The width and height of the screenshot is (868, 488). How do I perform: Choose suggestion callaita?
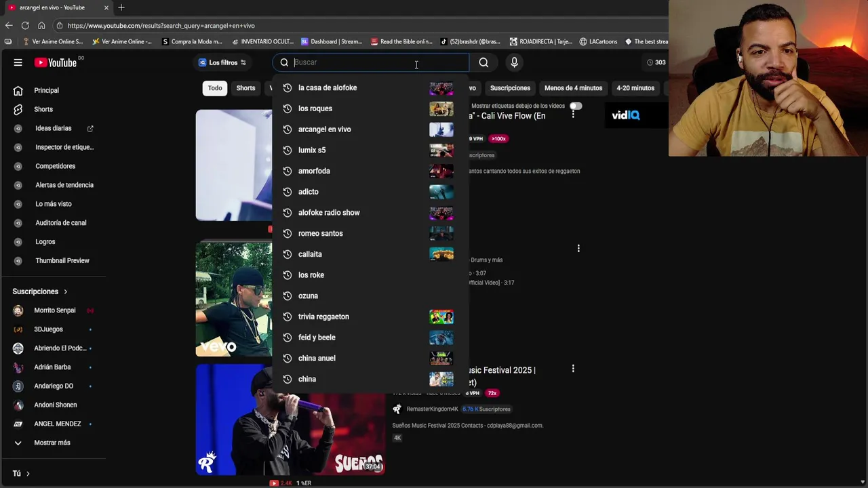coord(370,254)
